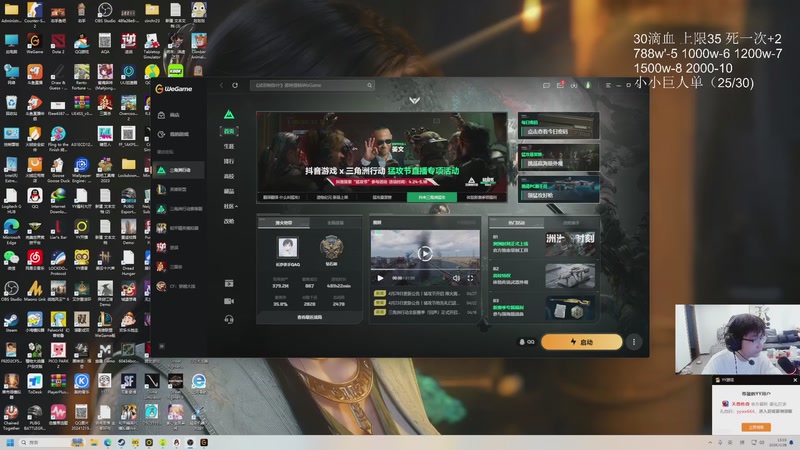Open the Tabletop Simulator desktop icon

coord(152,46)
